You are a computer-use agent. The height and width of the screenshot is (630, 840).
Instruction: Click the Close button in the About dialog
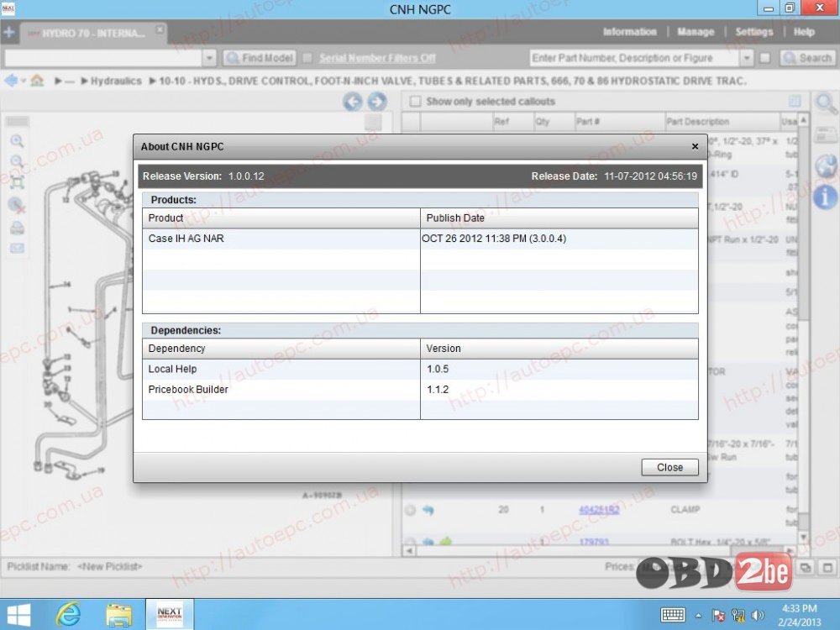[x=669, y=467]
